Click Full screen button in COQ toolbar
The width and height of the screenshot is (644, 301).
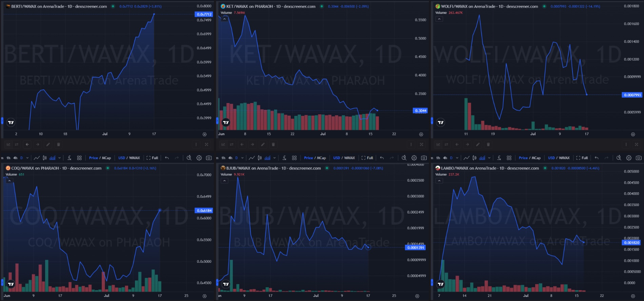pos(152,158)
